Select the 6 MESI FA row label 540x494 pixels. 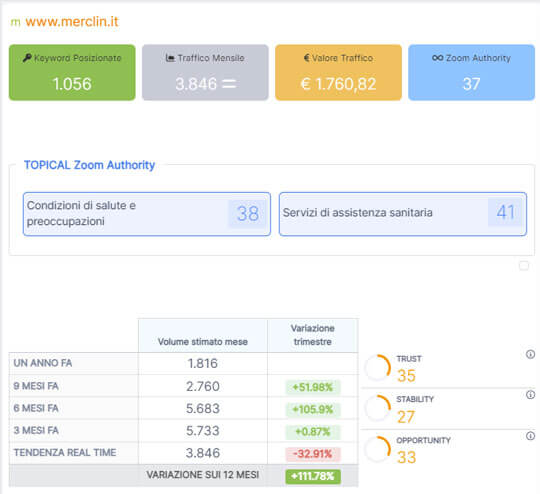pos(36,408)
